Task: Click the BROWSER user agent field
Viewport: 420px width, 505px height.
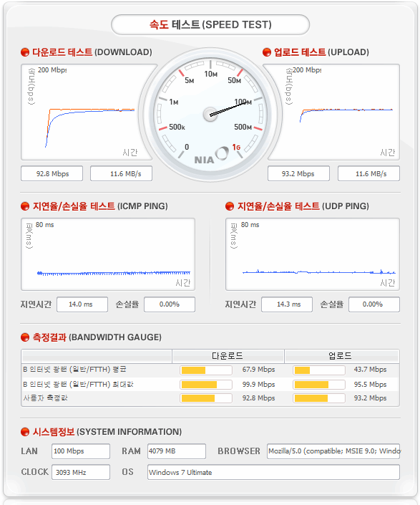Action: tap(333, 451)
